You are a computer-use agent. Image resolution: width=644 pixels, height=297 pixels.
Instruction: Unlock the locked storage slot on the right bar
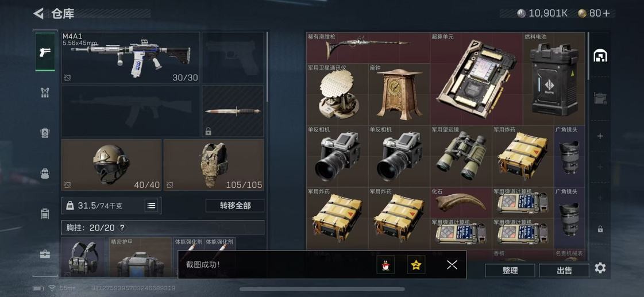[600, 229]
